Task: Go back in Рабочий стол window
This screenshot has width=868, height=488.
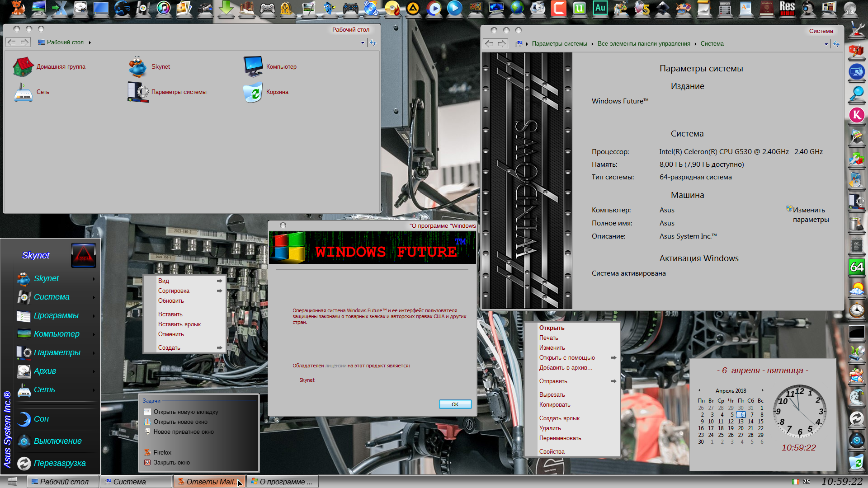Action: point(12,42)
